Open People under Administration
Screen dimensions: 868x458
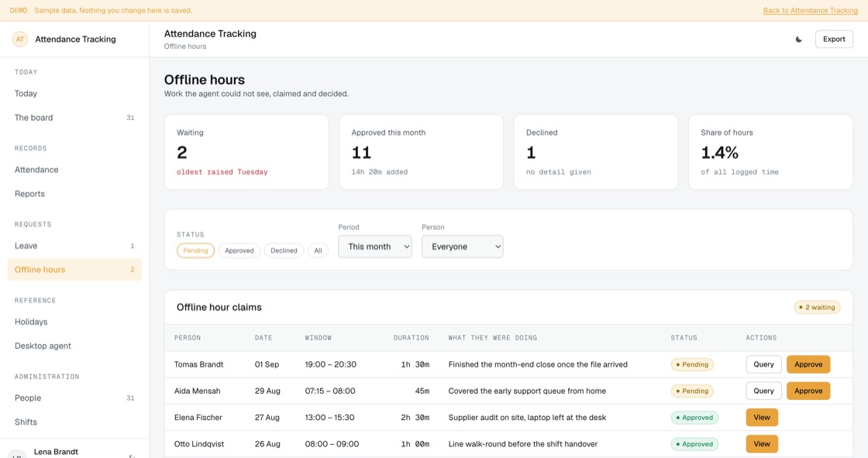[74, 398]
